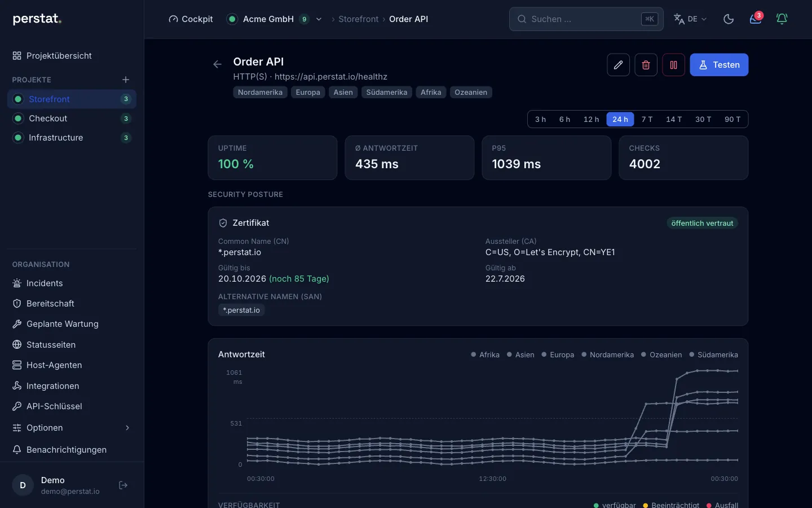Click the Europa region tag
The width and height of the screenshot is (812, 508).
[x=308, y=93]
